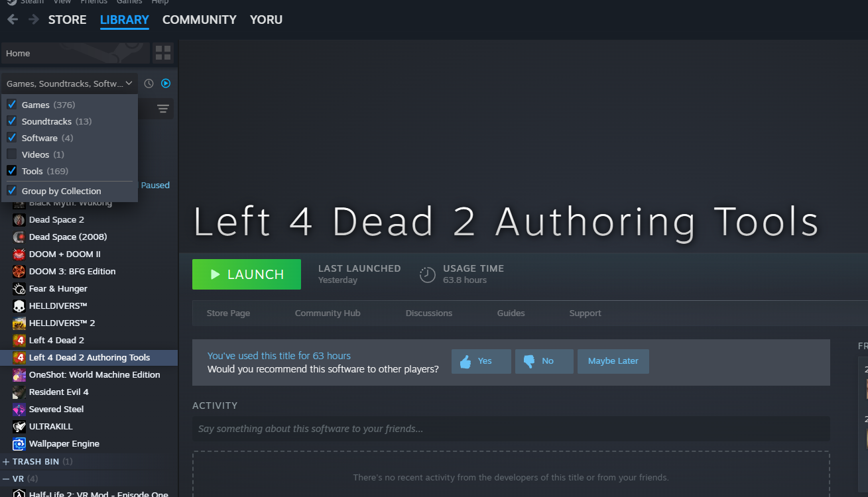
Task: Click the HELLDIVERS™ 2 game icon
Action: click(19, 323)
